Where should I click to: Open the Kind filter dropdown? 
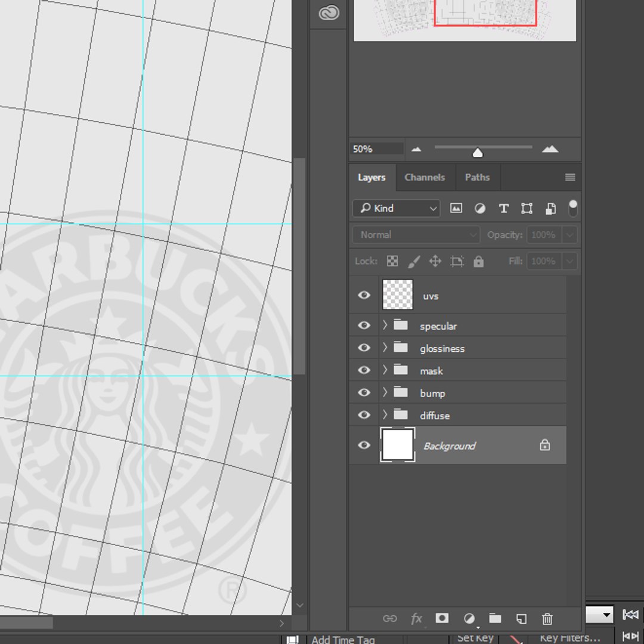click(397, 208)
